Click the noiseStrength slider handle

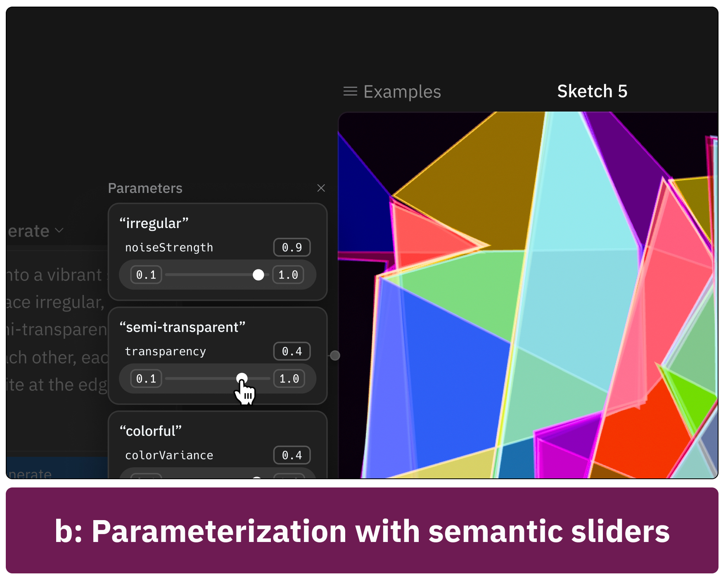(258, 275)
